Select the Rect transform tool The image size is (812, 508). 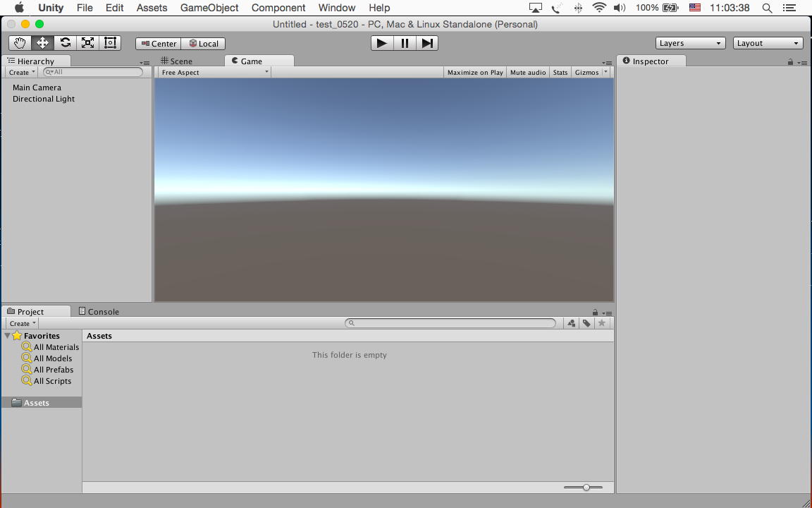tap(110, 43)
